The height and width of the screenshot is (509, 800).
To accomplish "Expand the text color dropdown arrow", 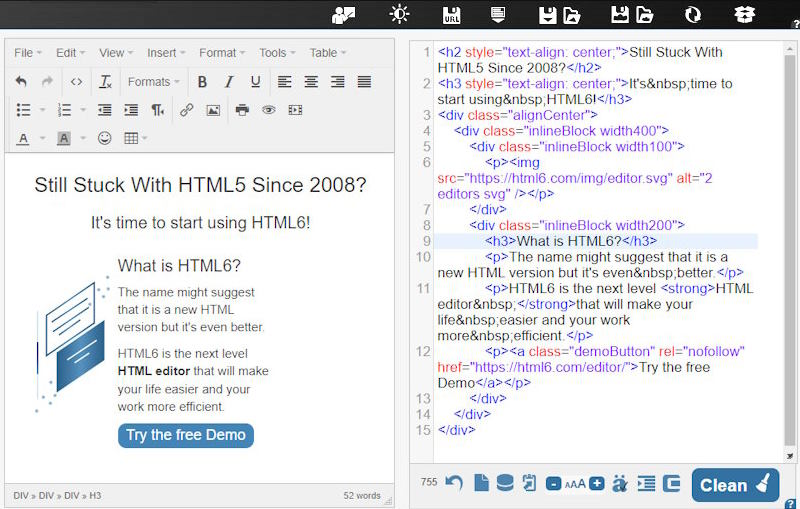I will (42, 138).
